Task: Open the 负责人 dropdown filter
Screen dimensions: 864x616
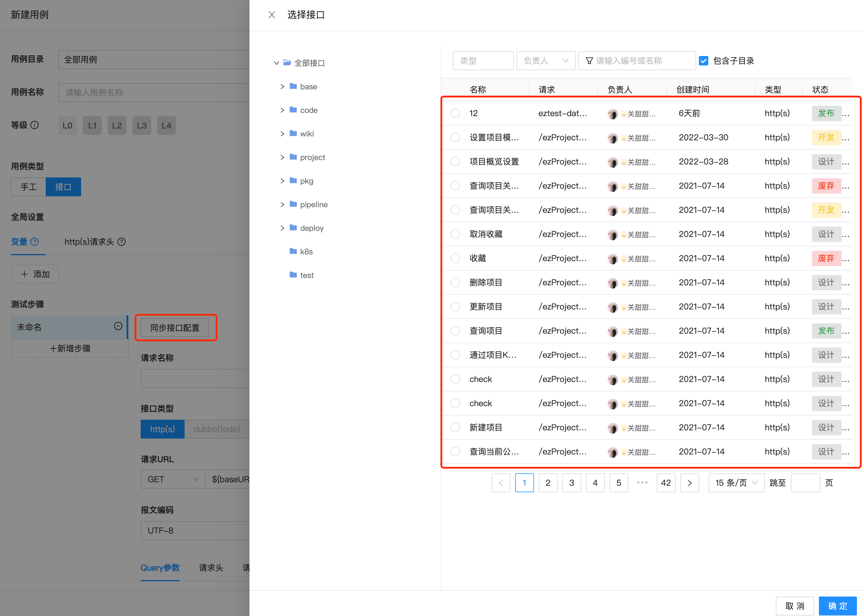Action: click(x=545, y=61)
